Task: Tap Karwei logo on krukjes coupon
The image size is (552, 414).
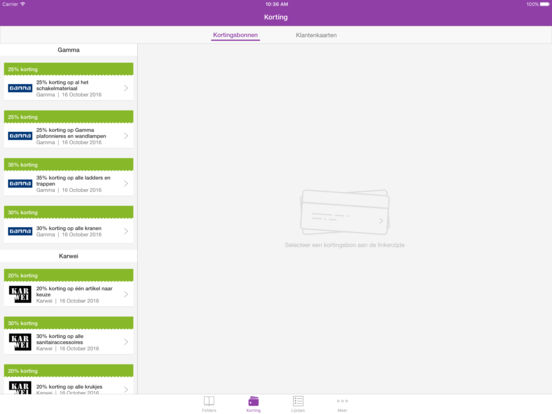Action: pos(20,388)
